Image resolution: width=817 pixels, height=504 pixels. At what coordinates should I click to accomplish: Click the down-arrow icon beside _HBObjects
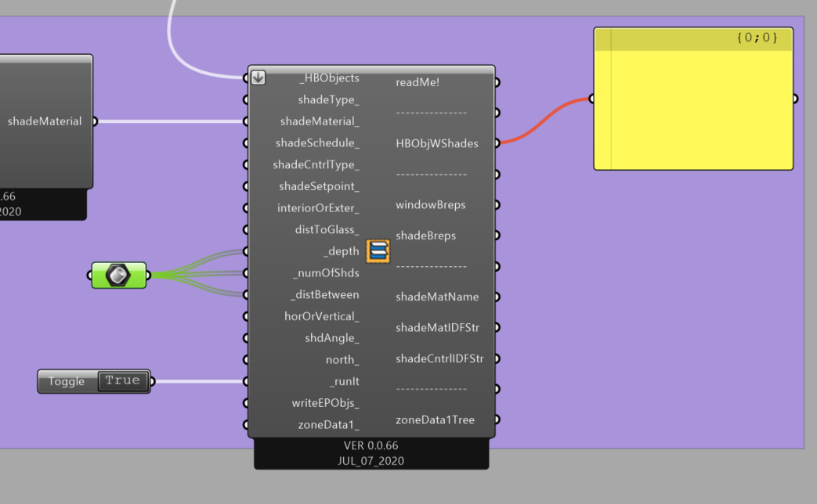(258, 77)
